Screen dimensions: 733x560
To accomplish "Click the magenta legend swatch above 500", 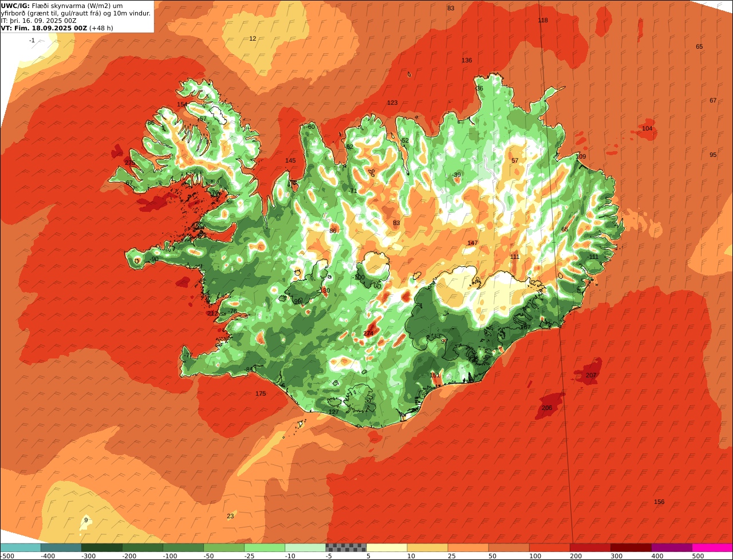I will point(712,547).
